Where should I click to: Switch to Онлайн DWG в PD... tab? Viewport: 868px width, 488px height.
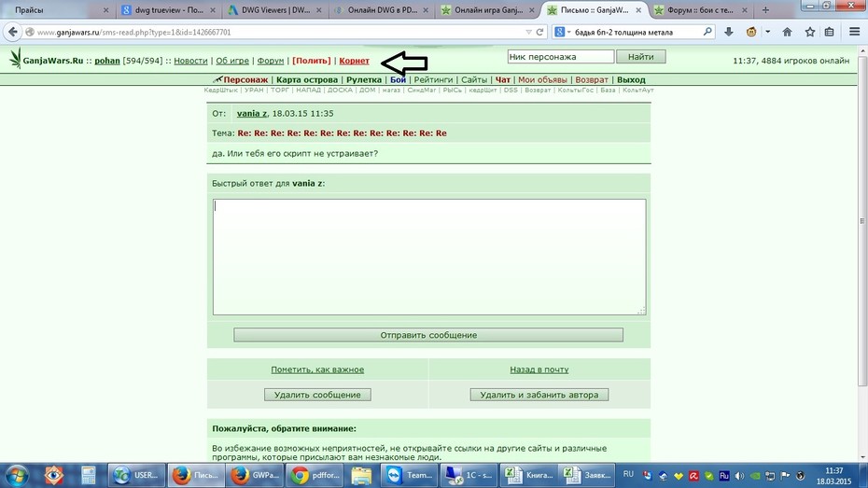382,10
